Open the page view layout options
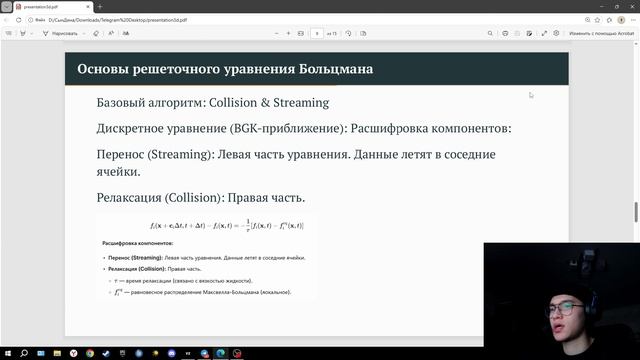 363,33
